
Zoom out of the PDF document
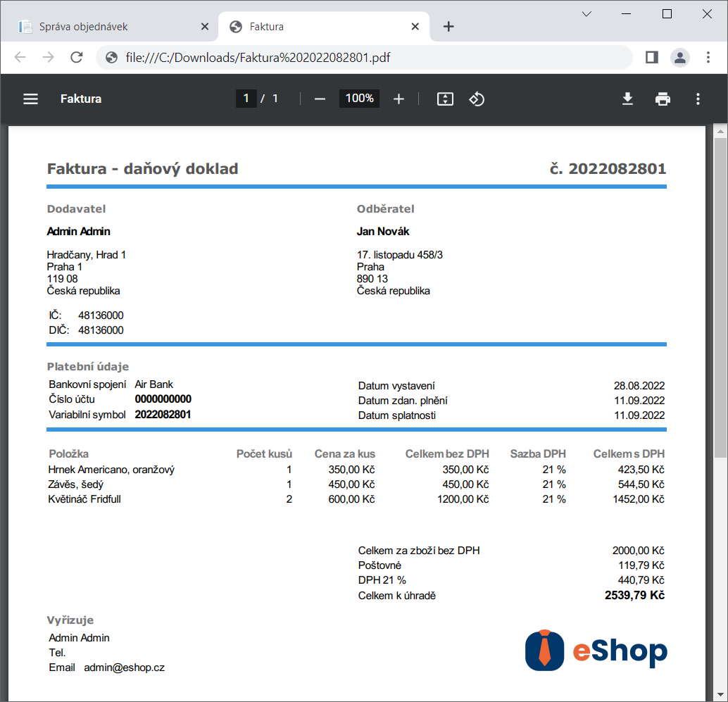[320, 99]
